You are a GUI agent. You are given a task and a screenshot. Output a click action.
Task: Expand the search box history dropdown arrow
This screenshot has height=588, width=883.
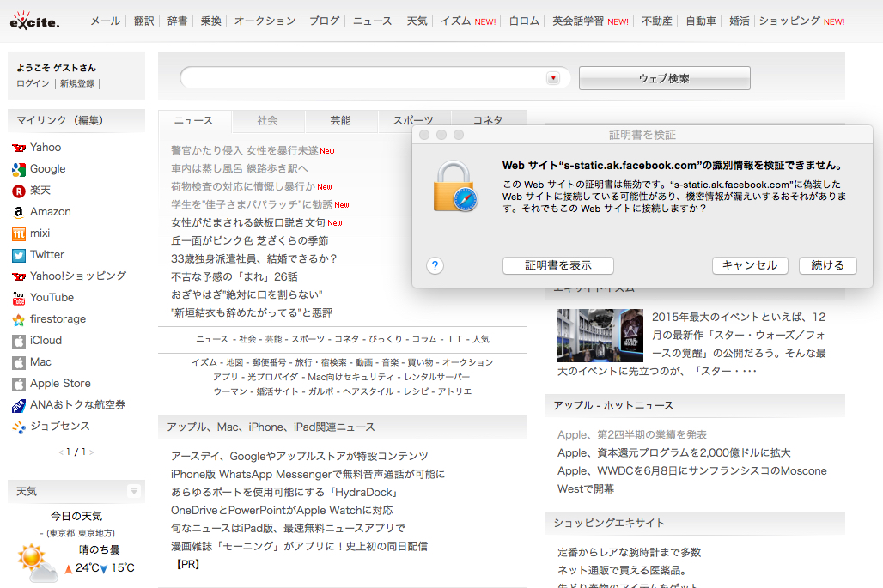click(552, 78)
